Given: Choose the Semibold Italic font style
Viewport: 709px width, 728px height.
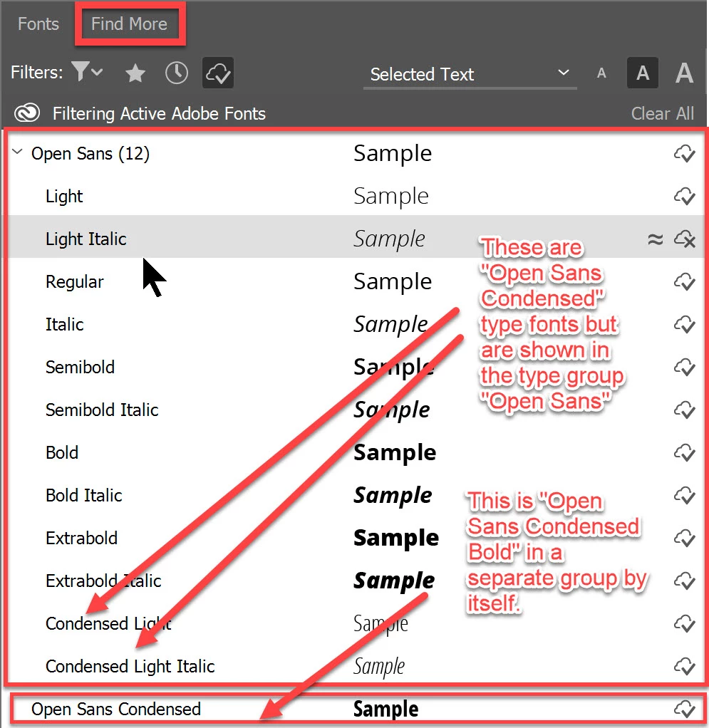Looking at the screenshot, I should tap(102, 410).
